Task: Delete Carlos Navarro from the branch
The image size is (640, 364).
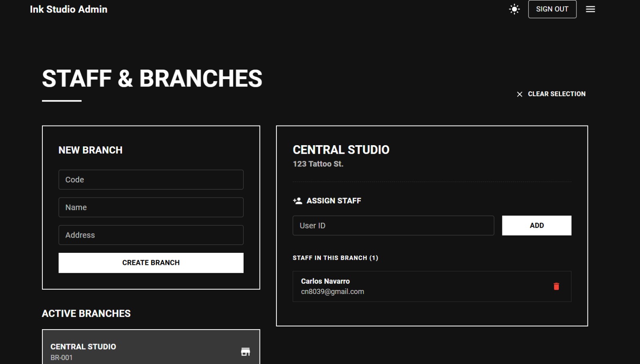Action: click(556, 286)
